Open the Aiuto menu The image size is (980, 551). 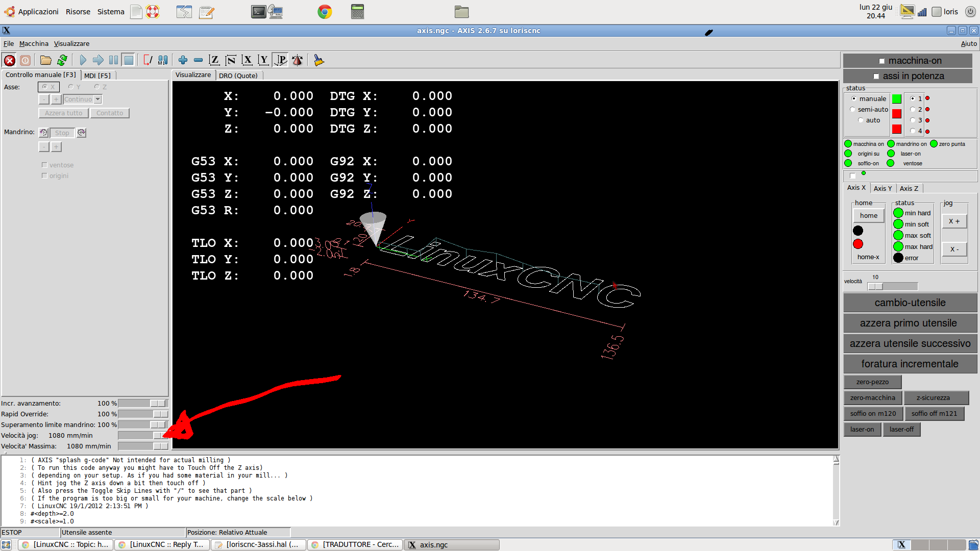pyautogui.click(x=968, y=44)
